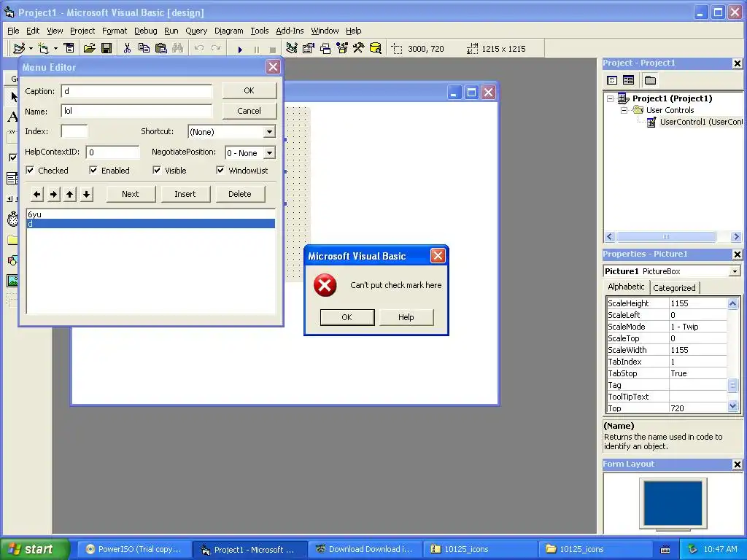Click the Properties list scroll-down arrow
Image resolution: width=747 pixels, height=560 pixels.
(x=732, y=406)
